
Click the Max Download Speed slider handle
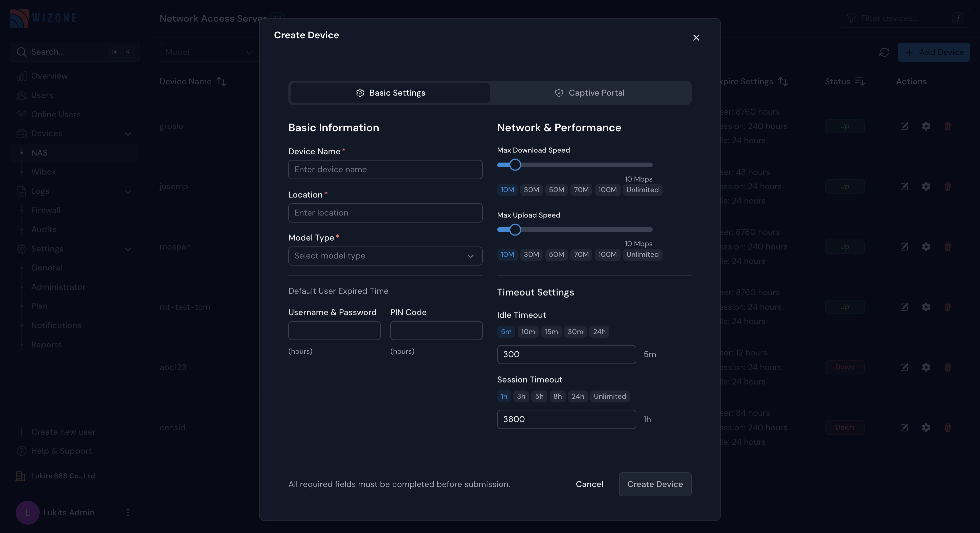515,165
